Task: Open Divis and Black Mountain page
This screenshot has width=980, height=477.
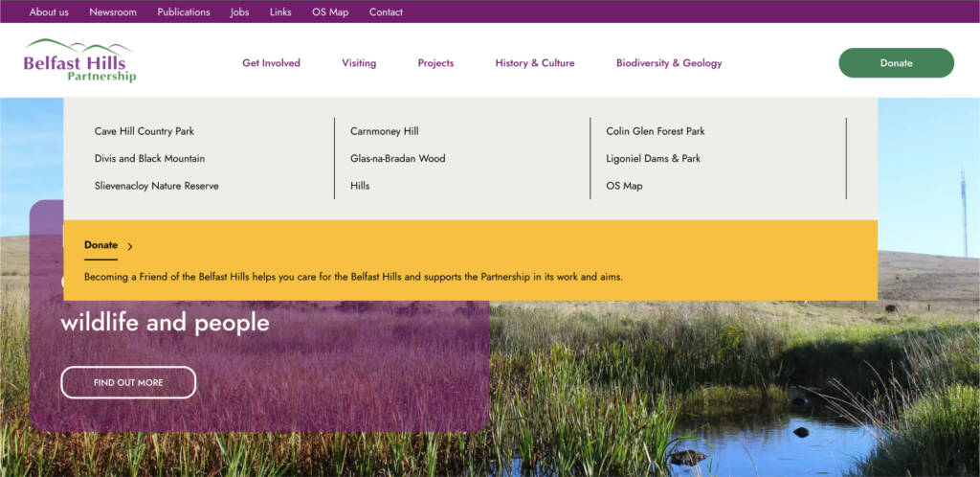Action: click(149, 158)
